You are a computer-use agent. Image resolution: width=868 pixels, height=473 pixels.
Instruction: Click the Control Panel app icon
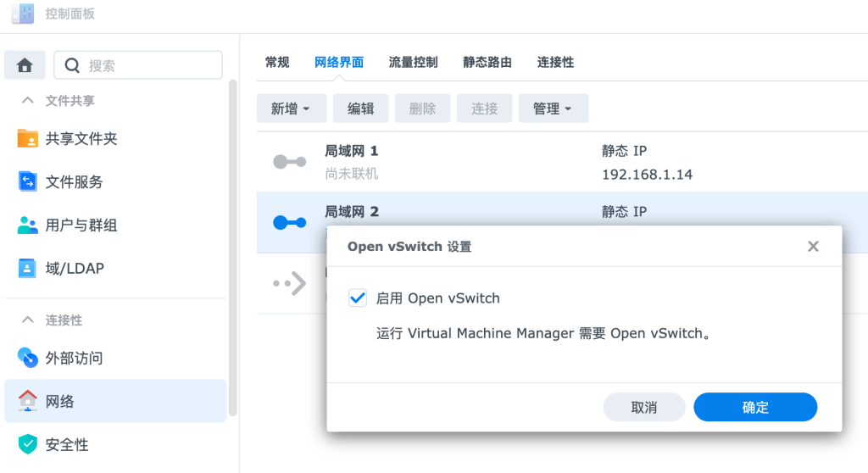(x=23, y=14)
